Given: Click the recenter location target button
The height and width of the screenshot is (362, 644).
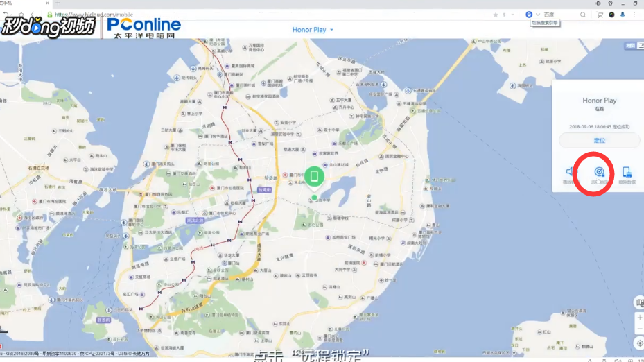Looking at the screenshot, I should pyautogui.click(x=639, y=343).
